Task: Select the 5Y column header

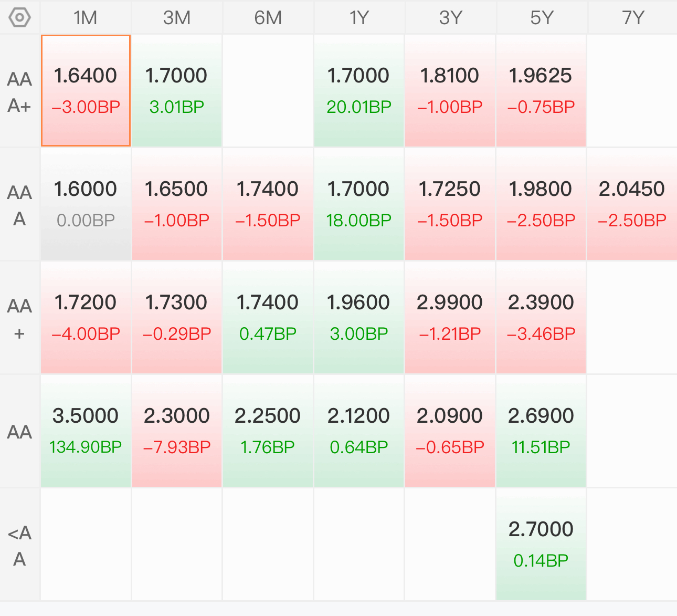Action: pyautogui.click(x=541, y=17)
